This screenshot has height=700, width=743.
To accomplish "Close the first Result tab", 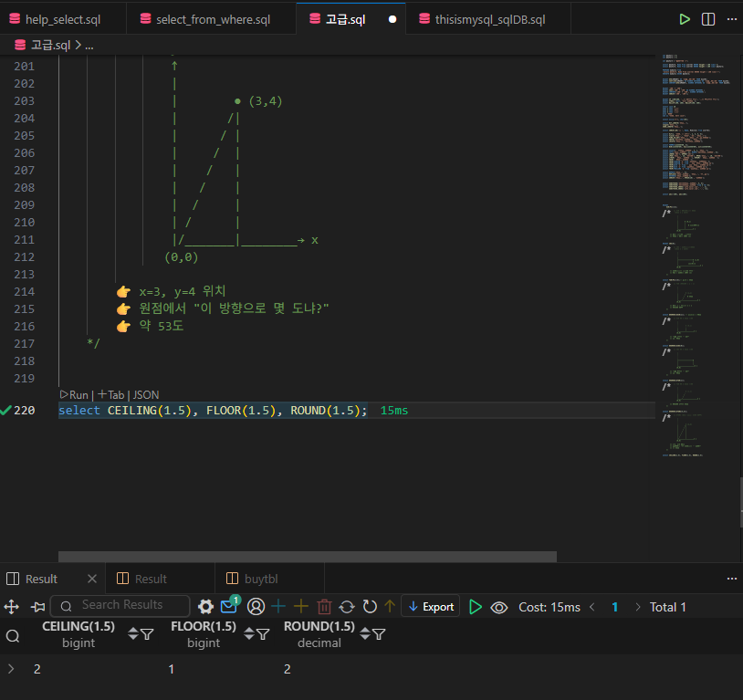I will 92,579.
